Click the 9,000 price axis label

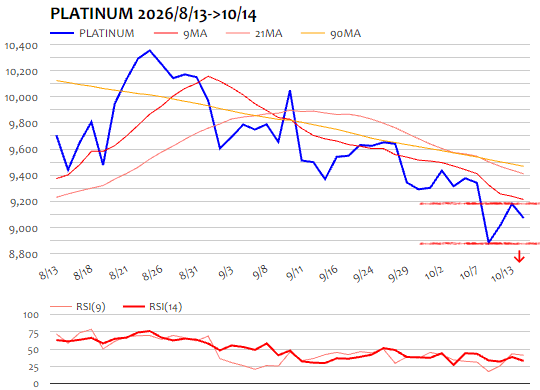tap(23, 228)
